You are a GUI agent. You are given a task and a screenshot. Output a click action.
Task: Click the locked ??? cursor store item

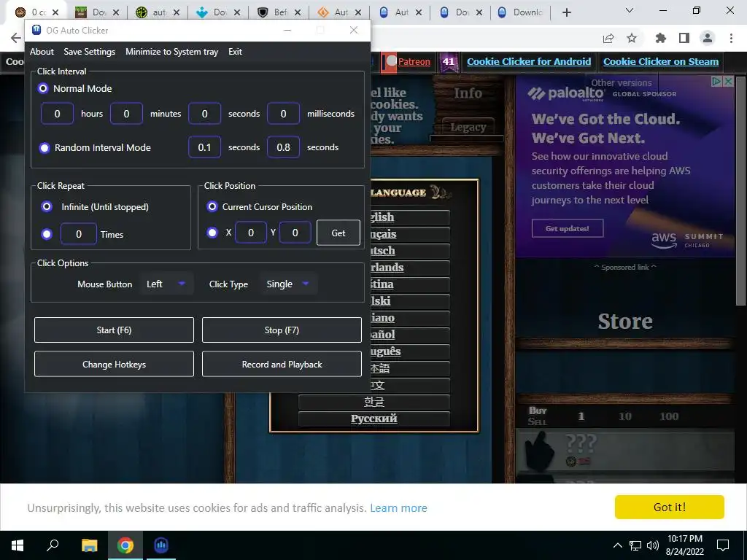625,451
